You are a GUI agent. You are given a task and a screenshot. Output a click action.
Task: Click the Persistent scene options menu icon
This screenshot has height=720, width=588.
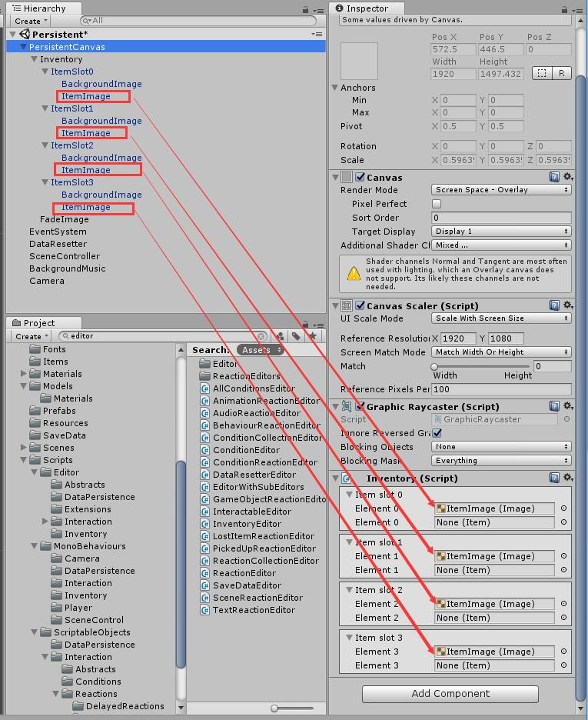tap(317, 34)
